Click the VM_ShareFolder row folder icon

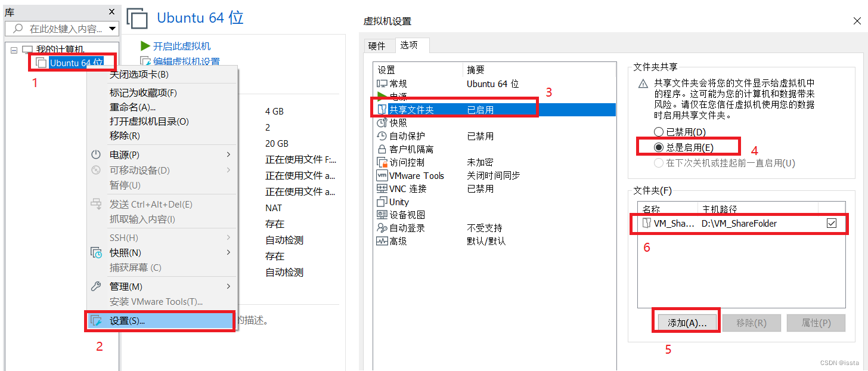tap(647, 224)
